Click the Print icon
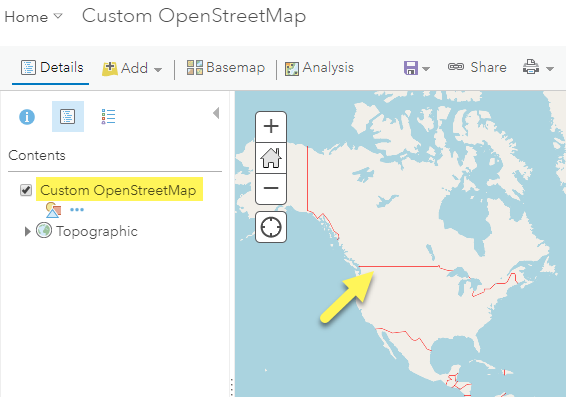 (531, 67)
